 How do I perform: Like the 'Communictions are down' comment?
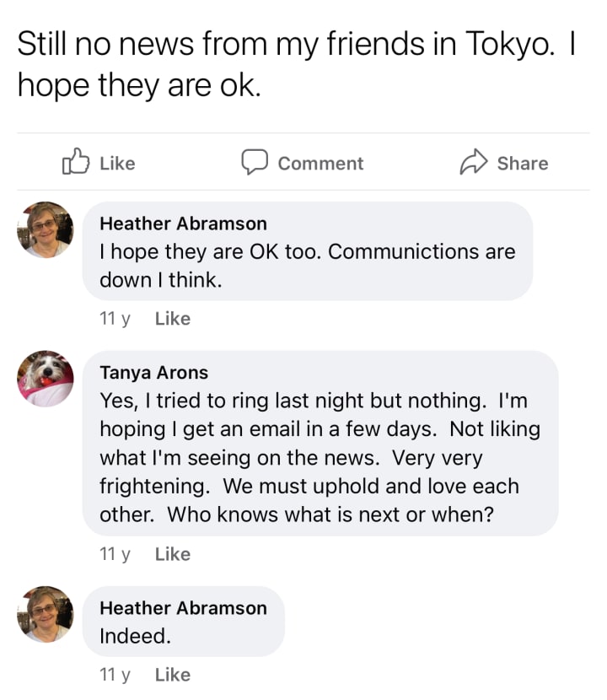(173, 319)
